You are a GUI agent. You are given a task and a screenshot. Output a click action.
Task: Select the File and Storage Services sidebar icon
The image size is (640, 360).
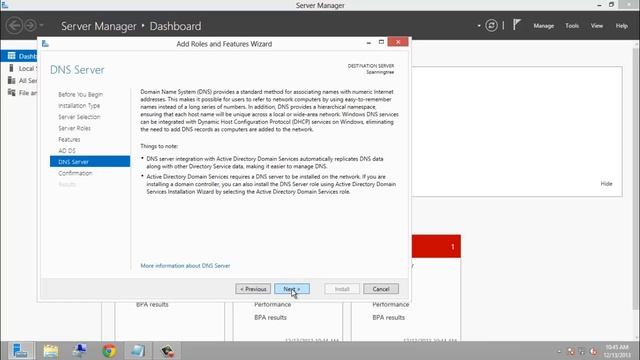pyautogui.click(x=11, y=93)
